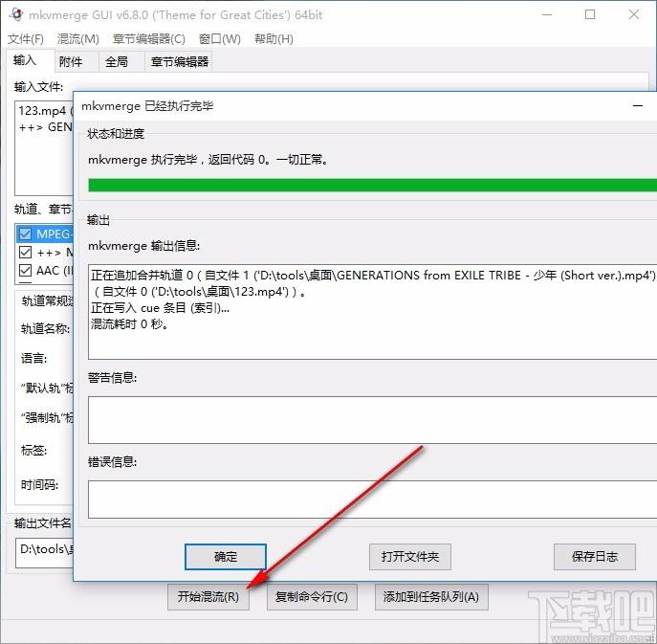The width and height of the screenshot is (657, 644).
Task: Click the status text 返回代码 0
Action: pyautogui.click(x=237, y=160)
